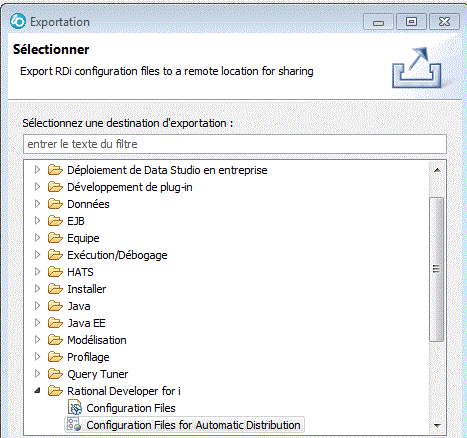Screen dimensions: 467x438
Task: Click the HATS folder icon
Action: coord(55,272)
